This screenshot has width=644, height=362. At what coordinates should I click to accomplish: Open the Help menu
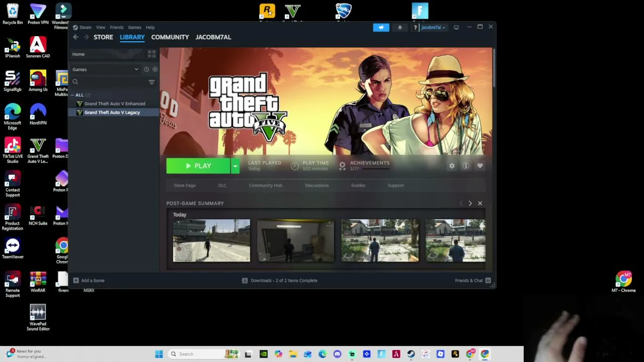pos(150,27)
